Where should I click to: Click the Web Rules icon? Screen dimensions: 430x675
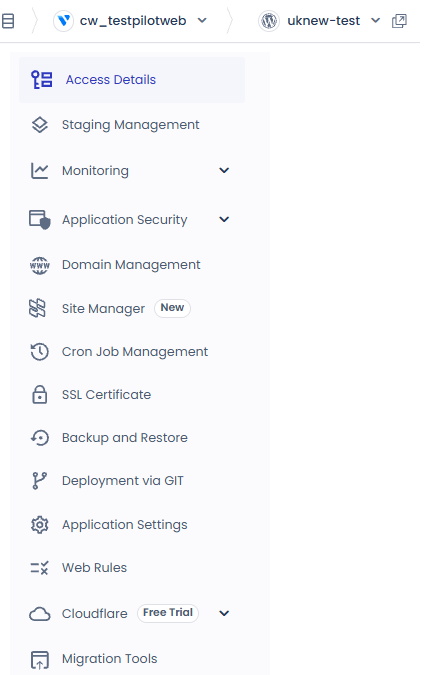click(40, 568)
